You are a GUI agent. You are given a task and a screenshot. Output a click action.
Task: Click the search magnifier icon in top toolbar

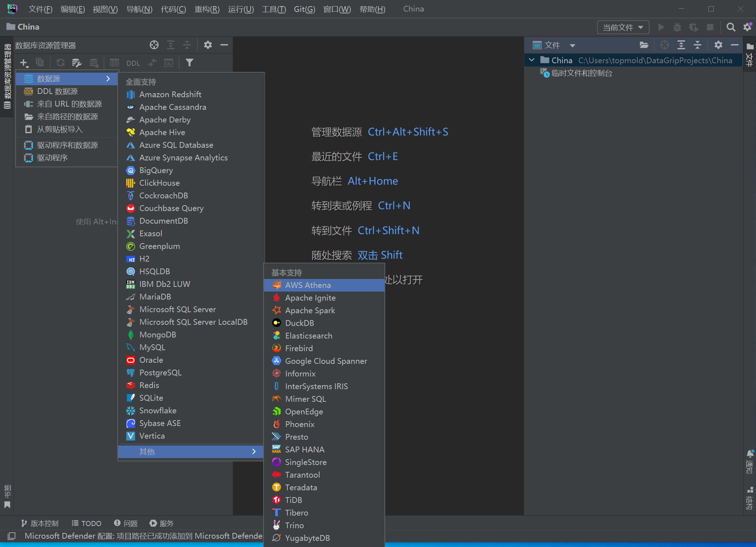point(731,27)
